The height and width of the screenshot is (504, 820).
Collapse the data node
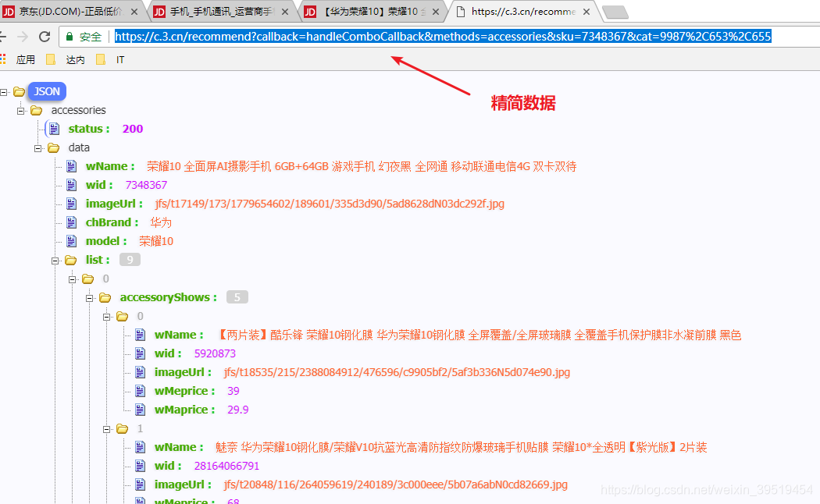[37, 148]
